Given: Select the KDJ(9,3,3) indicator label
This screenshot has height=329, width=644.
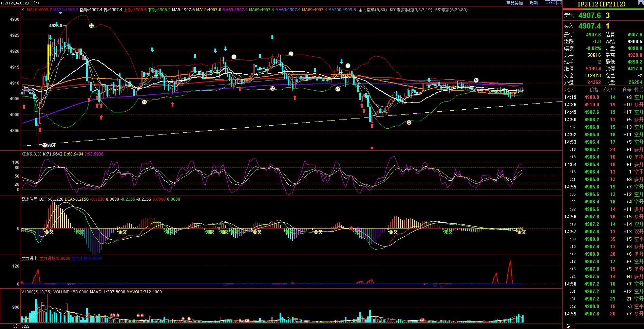Looking at the screenshot, I should (x=31, y=154).
